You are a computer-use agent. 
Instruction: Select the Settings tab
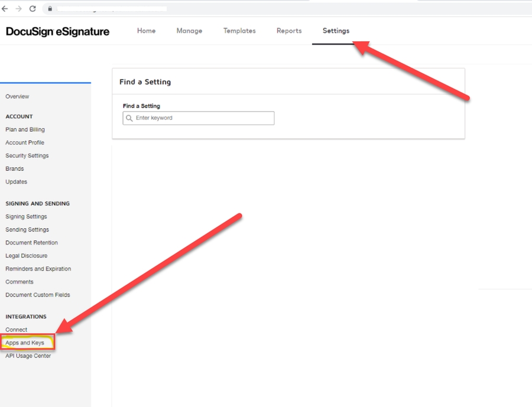point(336,31)
